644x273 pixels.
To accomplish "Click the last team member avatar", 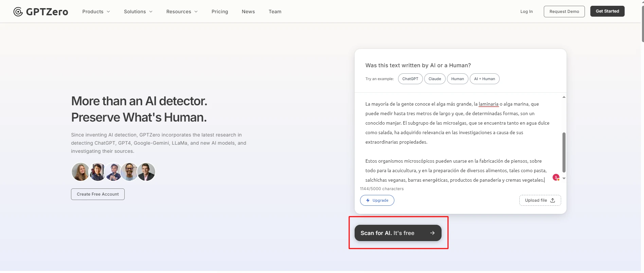I will click(146, 172).
